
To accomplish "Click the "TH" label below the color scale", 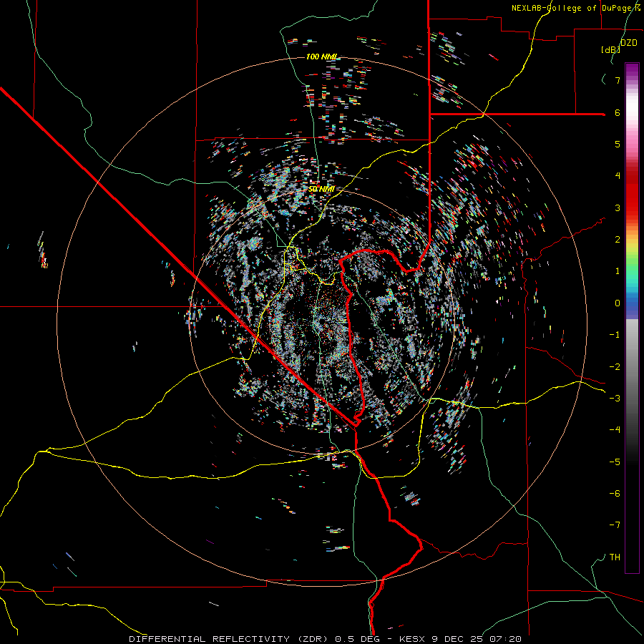I will [615, 557].
